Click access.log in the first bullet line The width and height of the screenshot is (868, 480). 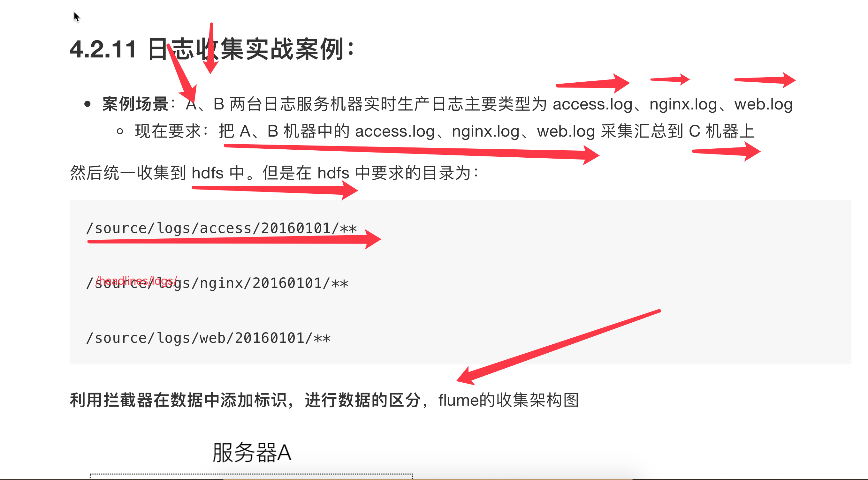click(592, 104)
